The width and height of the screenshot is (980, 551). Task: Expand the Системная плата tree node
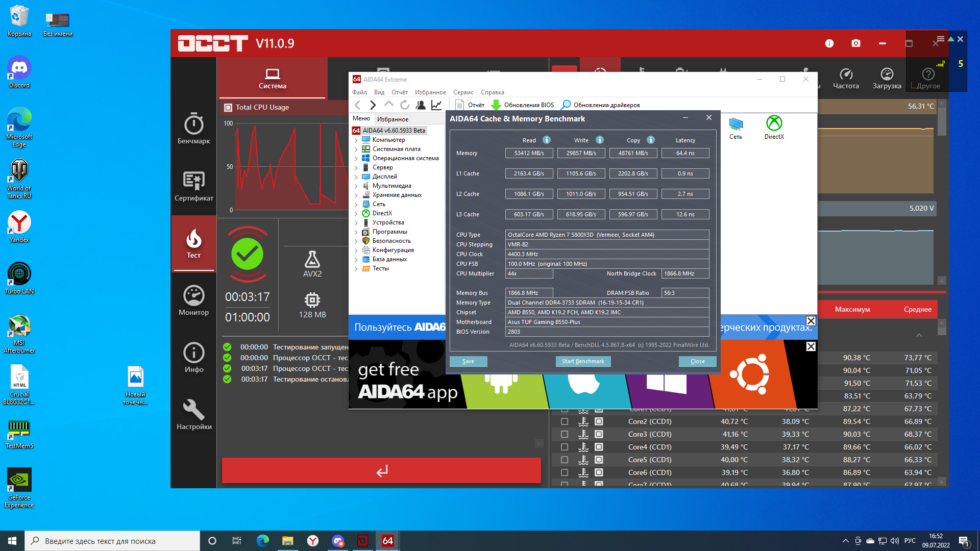click(x=356, y=149)
